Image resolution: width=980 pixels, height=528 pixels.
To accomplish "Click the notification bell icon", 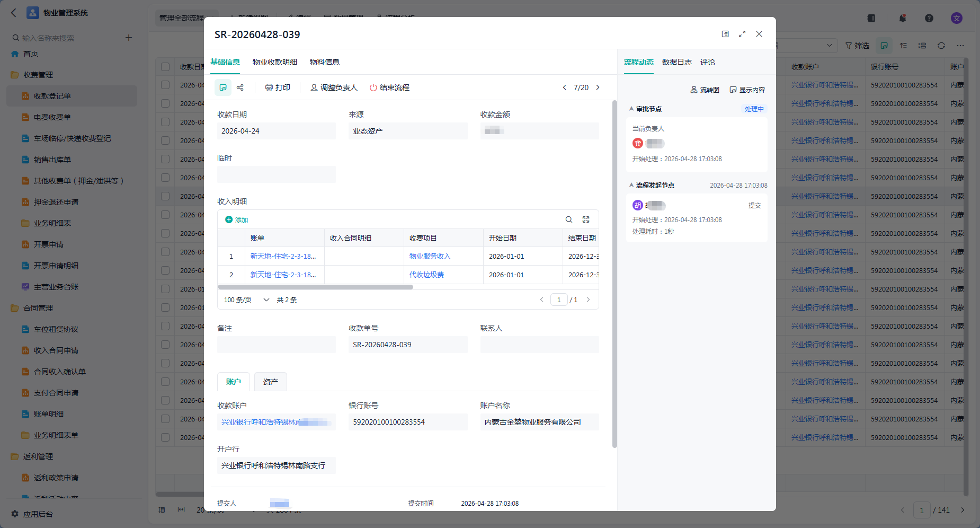I will click(x=903, y=18).
